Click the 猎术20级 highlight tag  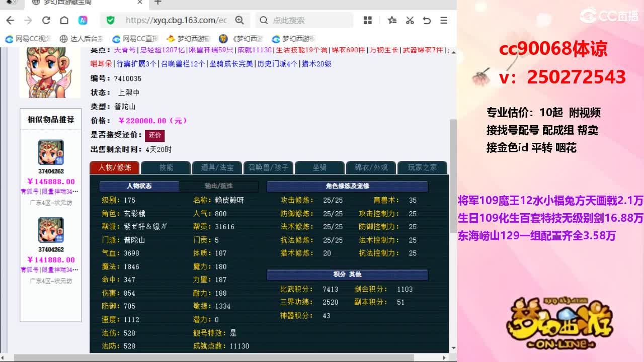316,64
